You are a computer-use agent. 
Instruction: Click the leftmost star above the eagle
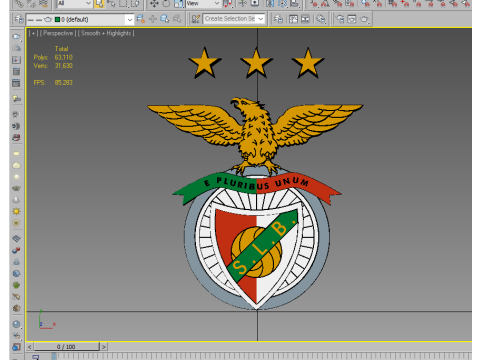coord(205,63)
